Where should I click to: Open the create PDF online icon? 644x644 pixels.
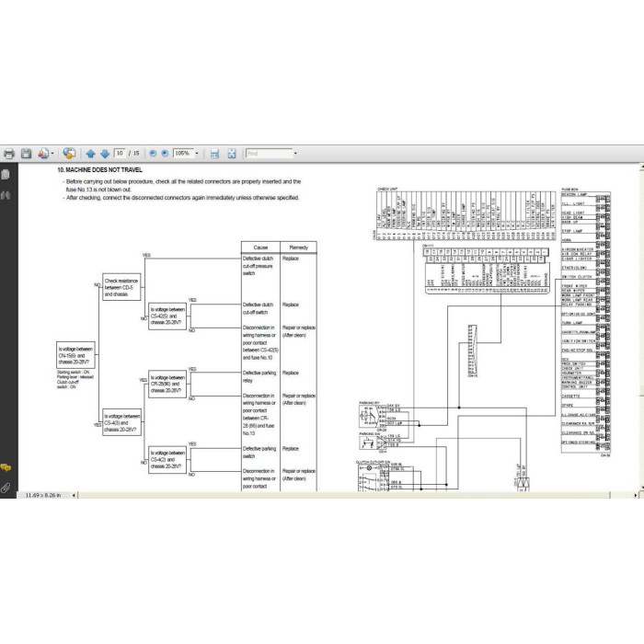(43, 154)
